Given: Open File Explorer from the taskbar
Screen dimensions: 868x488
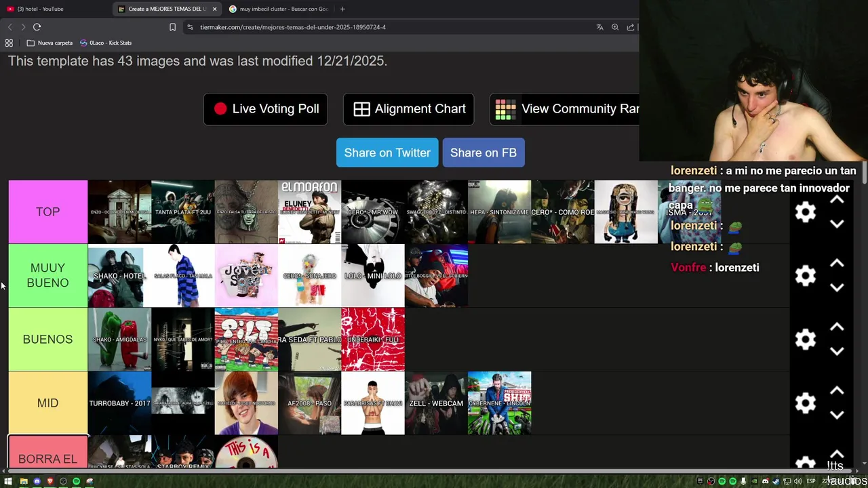Looking at the screenshot, I should coord(24,481).
